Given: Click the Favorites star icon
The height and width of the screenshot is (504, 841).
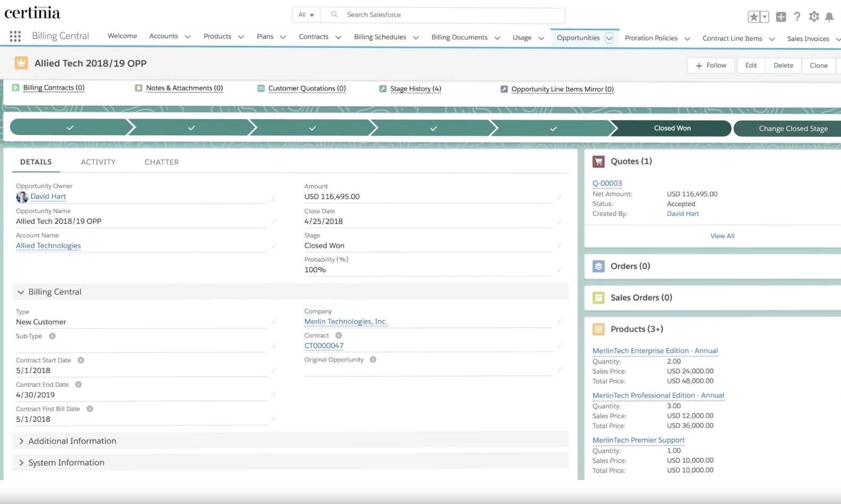Looking at the screenshot, I should pos(753,17).
